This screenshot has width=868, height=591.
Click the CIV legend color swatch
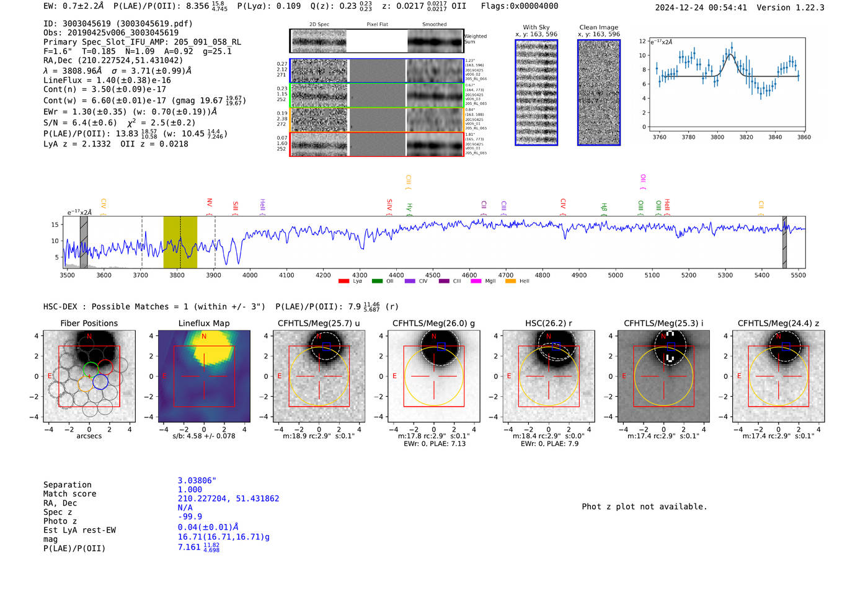click(x=410, y=282)
